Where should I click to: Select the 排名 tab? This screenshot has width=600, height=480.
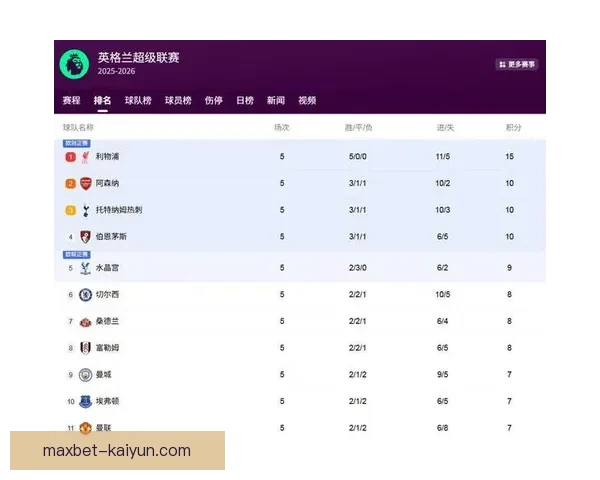point(103,100)
